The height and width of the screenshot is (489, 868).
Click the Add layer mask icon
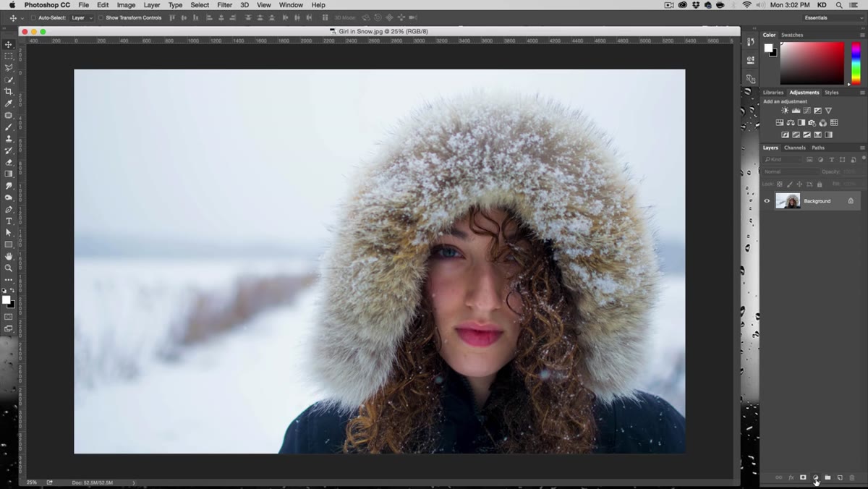click(x=803, y=477)
